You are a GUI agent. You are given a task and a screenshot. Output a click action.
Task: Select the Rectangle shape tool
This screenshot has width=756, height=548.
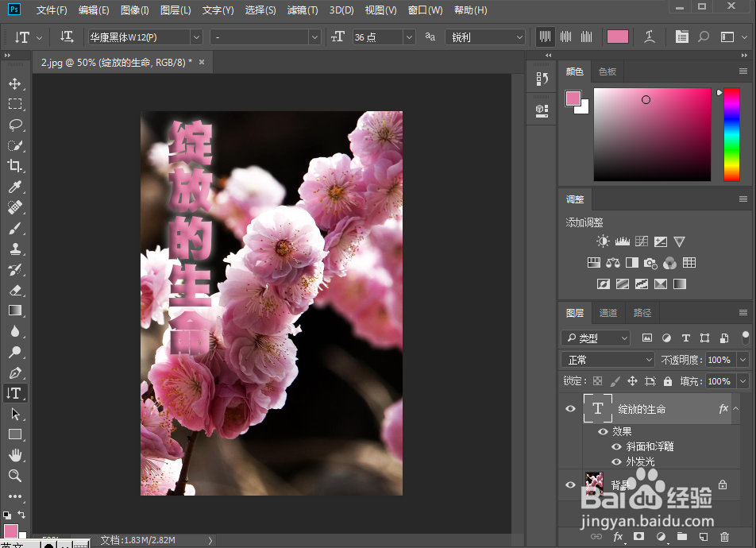point(15,434)
